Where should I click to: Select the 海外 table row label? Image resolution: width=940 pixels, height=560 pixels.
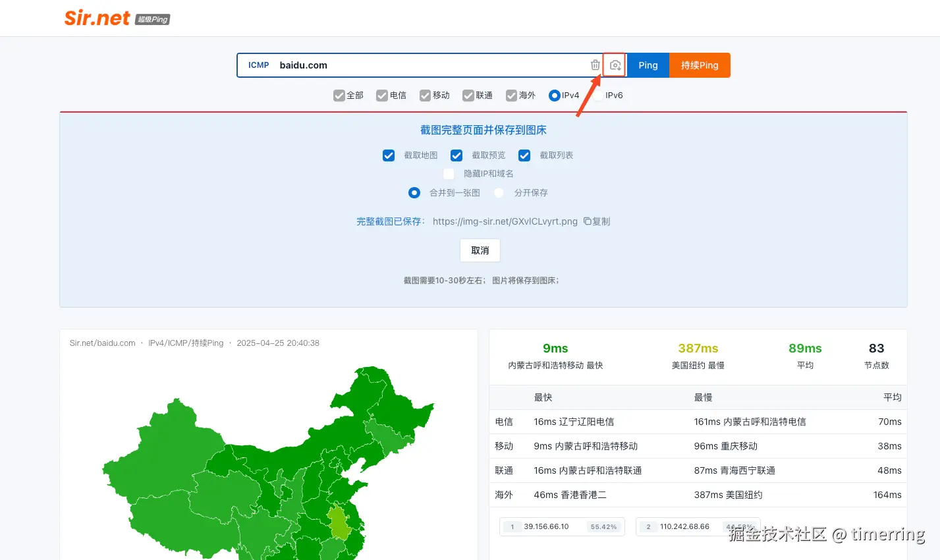[504, 495]
